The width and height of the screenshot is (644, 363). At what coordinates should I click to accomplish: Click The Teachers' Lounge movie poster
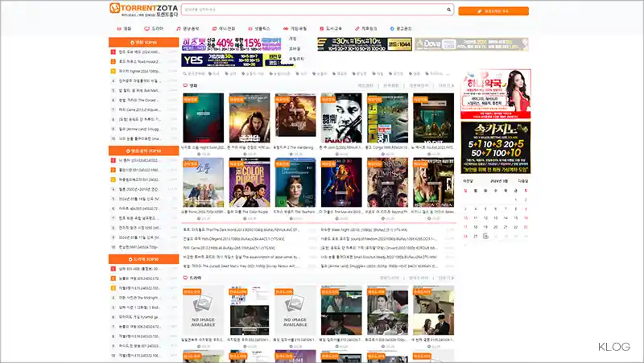(295, 183)
